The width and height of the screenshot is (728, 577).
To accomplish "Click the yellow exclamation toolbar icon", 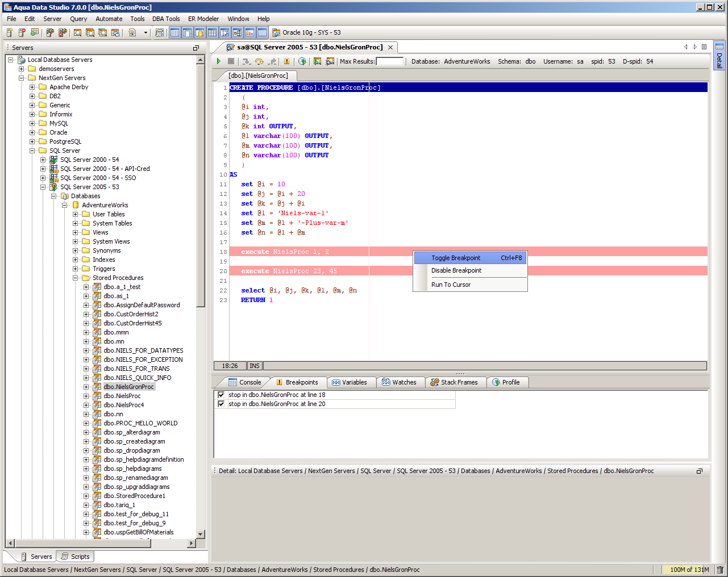I will 287,61.
